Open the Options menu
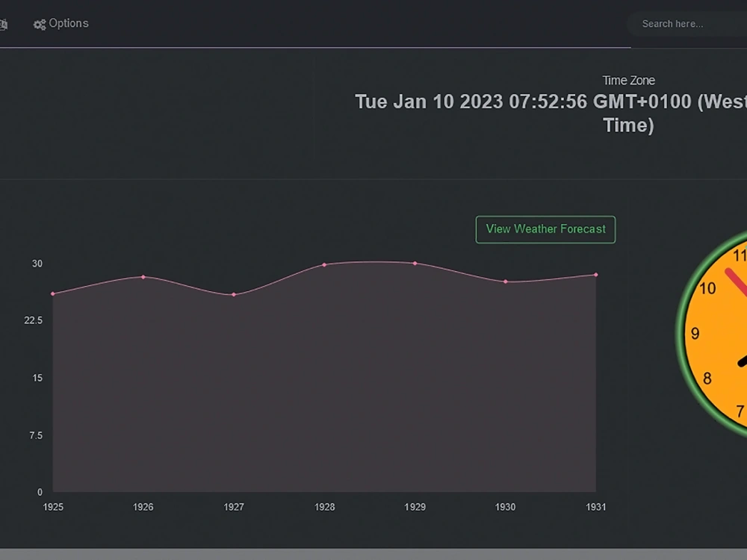This screenshot has width=747, height=560. [x=61, y=23]
